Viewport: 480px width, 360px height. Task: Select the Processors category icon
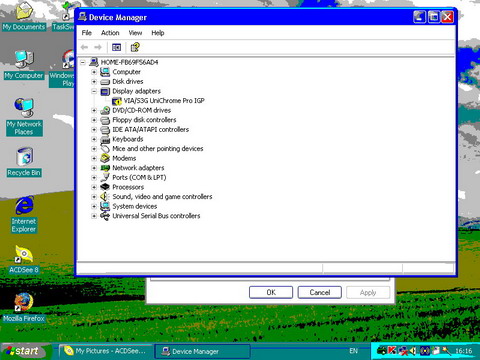(x=105, y=187)
